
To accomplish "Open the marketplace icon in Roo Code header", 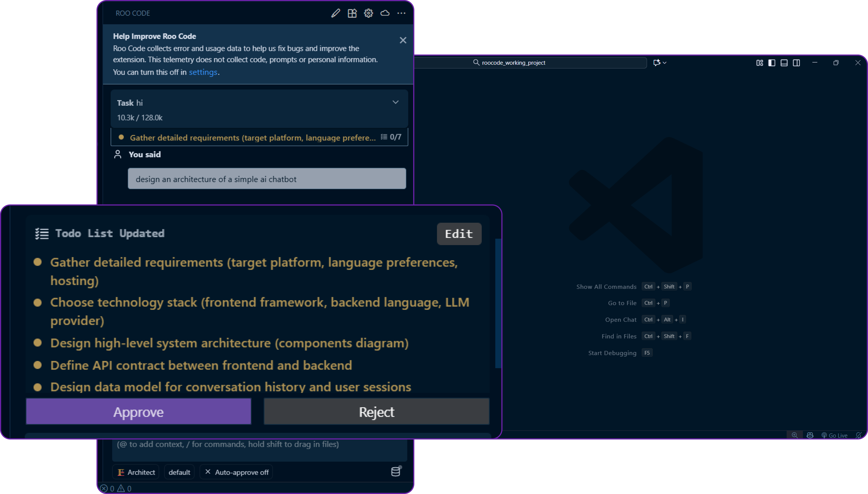I will [352, 13].
